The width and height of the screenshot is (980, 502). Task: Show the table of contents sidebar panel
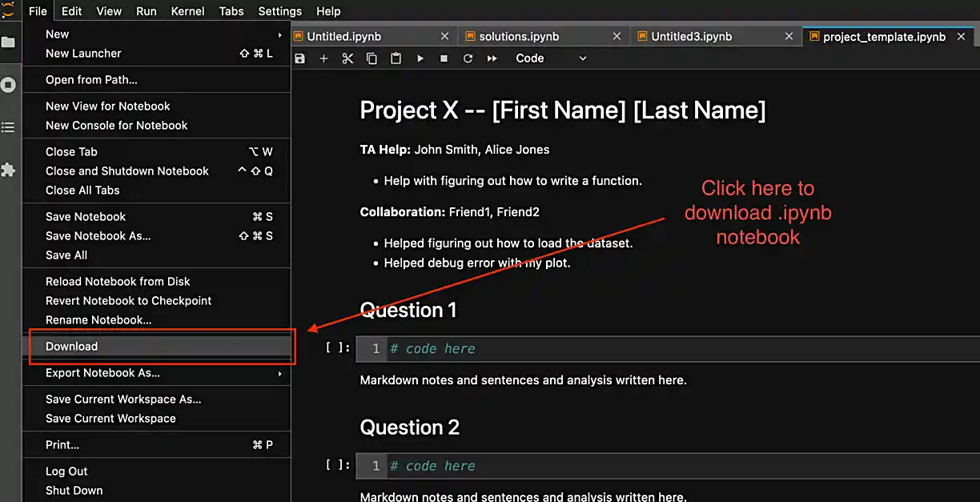click(x=8, y=127)
